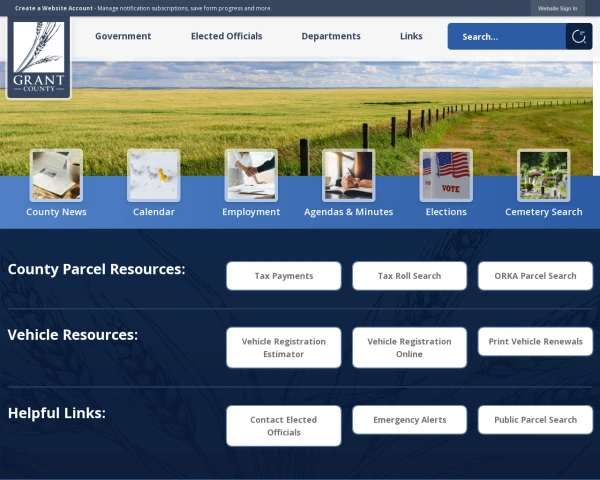
Task: Click the Elections vote box icon
Action: (446, 175)
